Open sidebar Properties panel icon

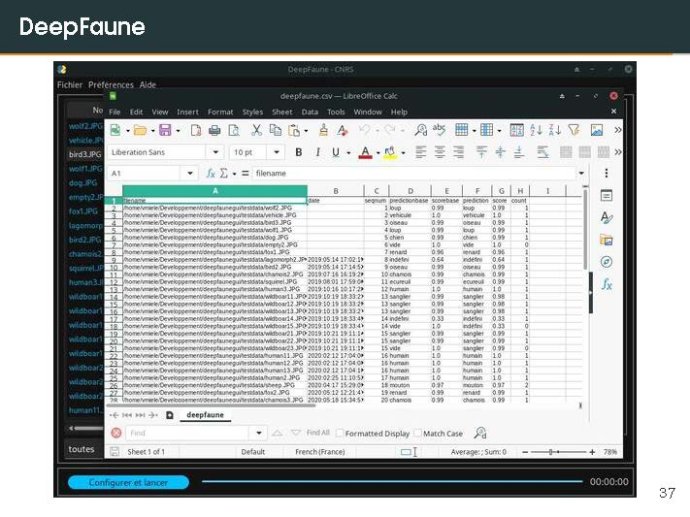tap(606, 195)
